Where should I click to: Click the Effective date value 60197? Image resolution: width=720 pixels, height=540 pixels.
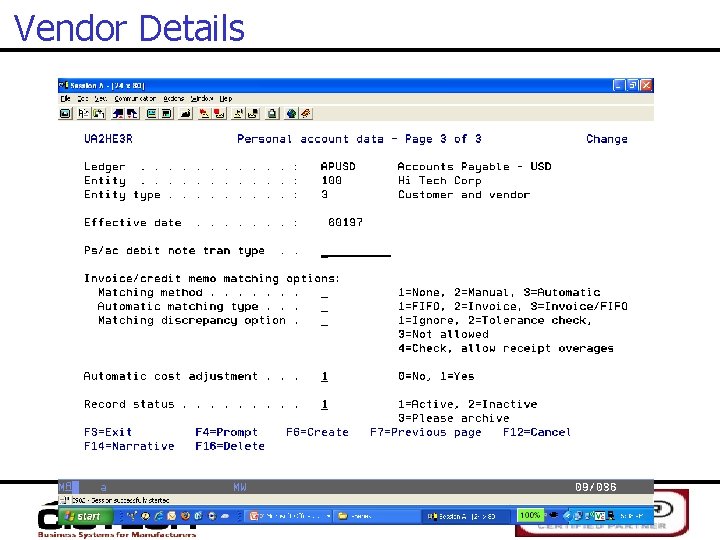345,223
